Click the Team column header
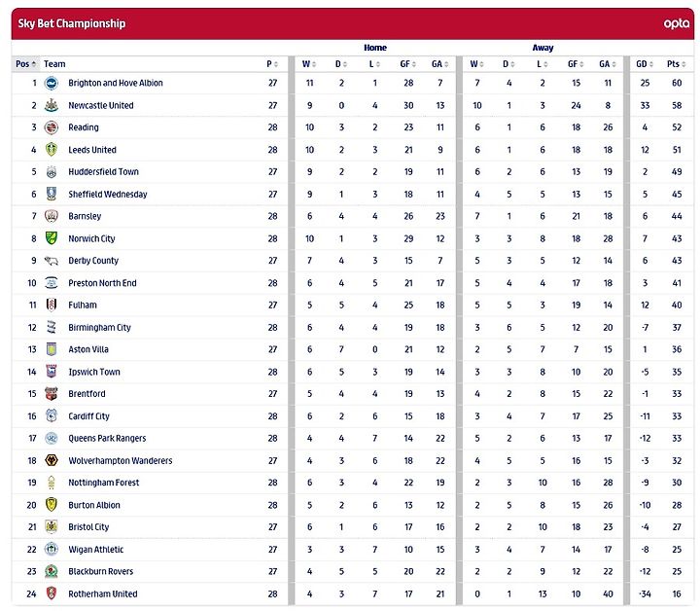Screen dimensions: 700x611 point(54,64)
